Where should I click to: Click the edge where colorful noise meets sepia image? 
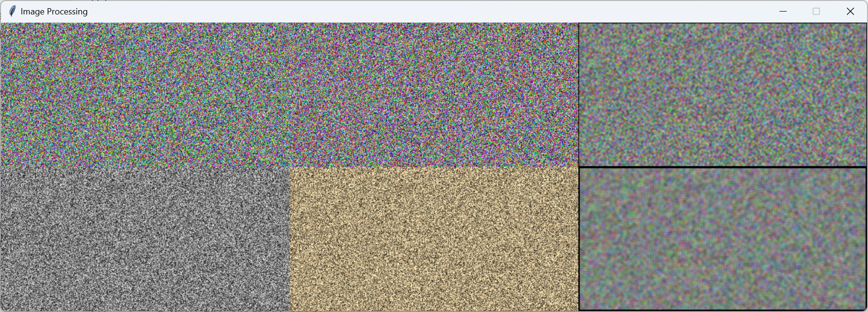coord(433,167)
